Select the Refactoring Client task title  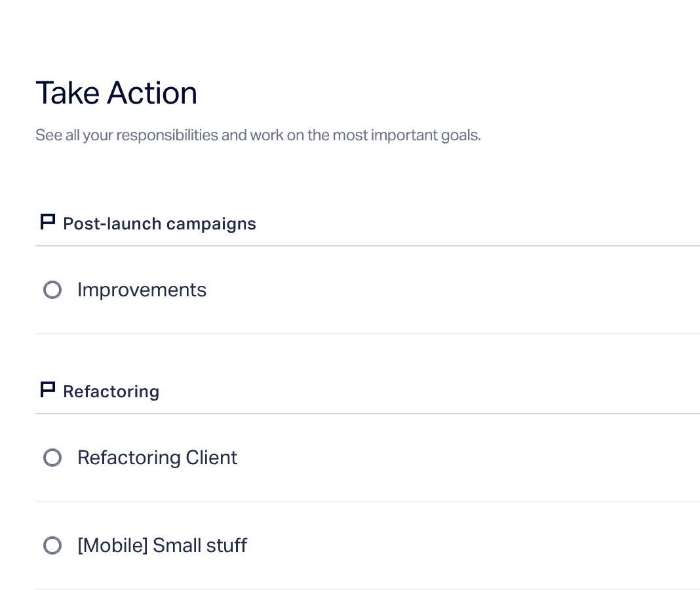point(157,458)
